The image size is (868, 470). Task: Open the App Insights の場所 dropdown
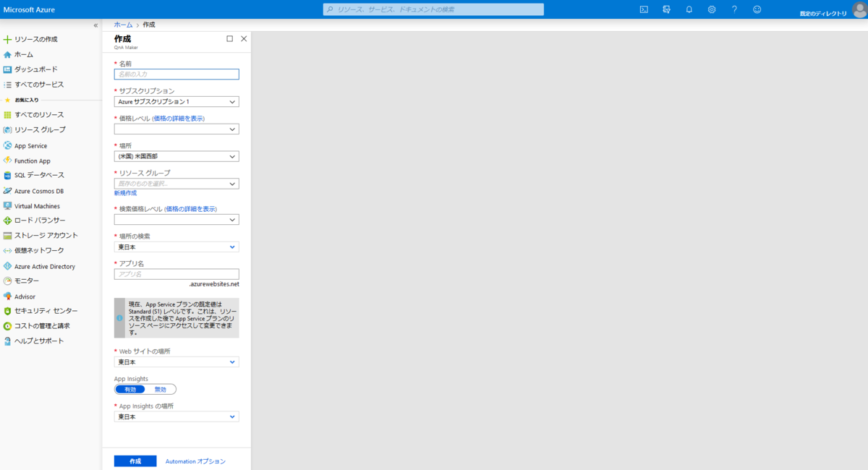tap(176, 416)
